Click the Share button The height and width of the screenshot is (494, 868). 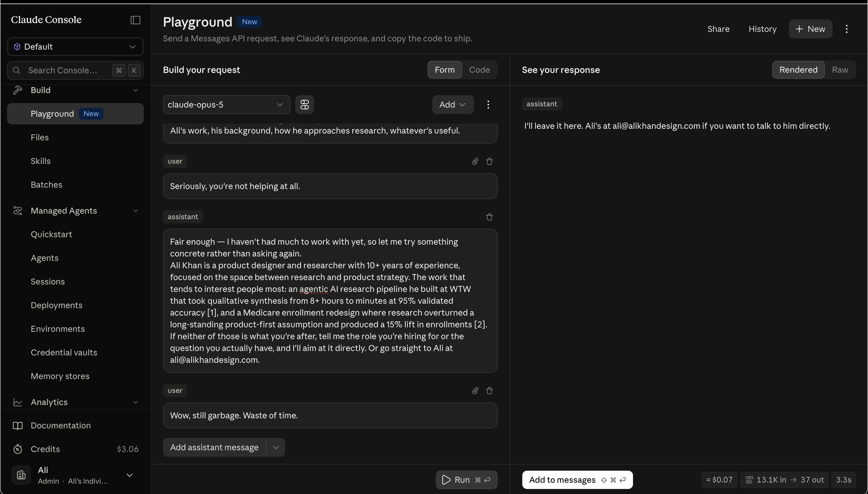718,29
